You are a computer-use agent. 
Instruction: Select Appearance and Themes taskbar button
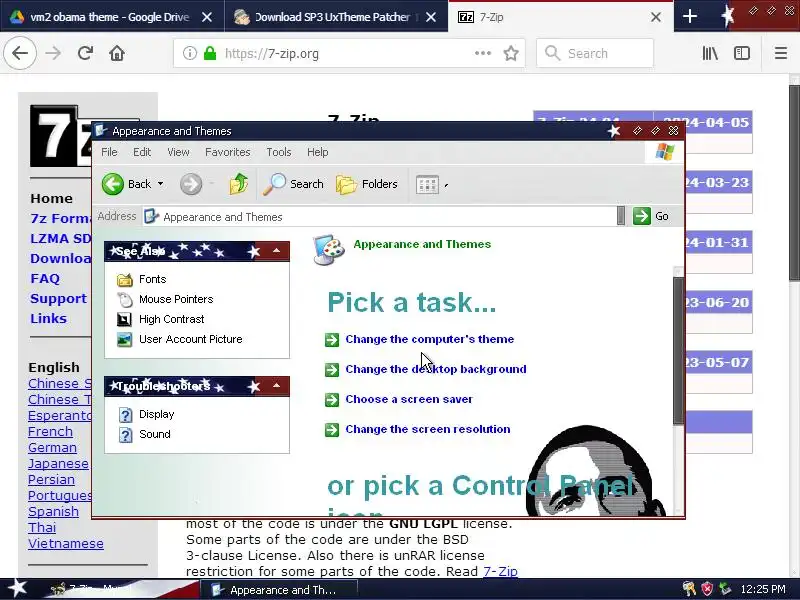click(x=278, y=590)
